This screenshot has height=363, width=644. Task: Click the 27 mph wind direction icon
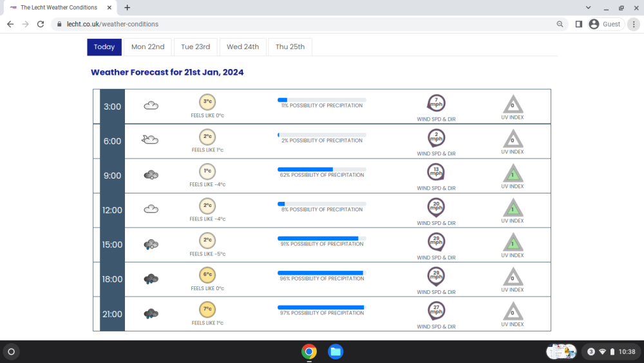click(x=436, y=310)
